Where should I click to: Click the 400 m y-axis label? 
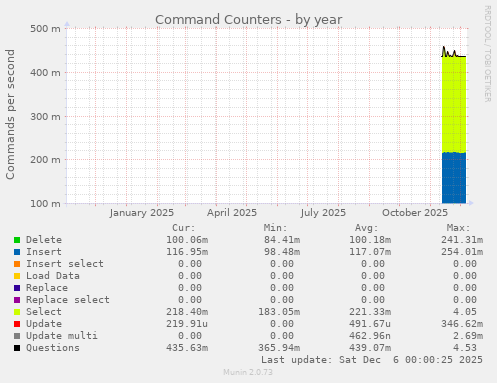(x=45, y=72)
